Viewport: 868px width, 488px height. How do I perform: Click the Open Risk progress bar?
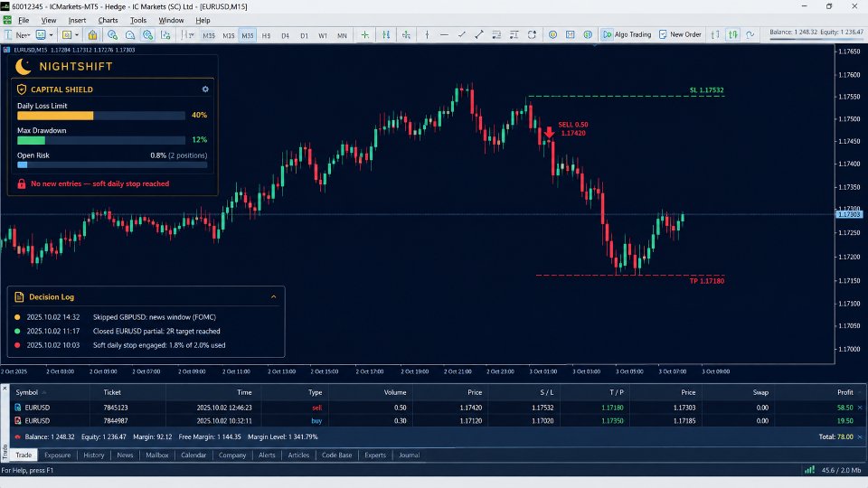(112, 164)
